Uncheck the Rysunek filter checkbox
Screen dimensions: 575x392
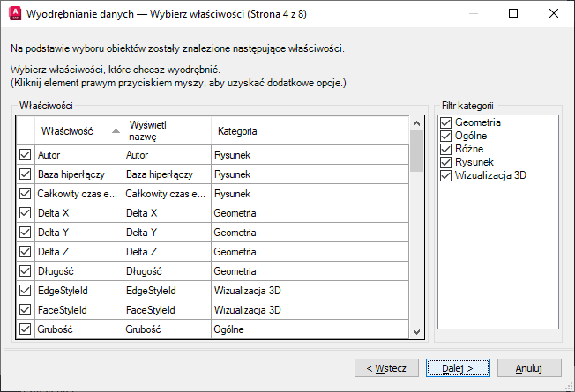(446, 162)
